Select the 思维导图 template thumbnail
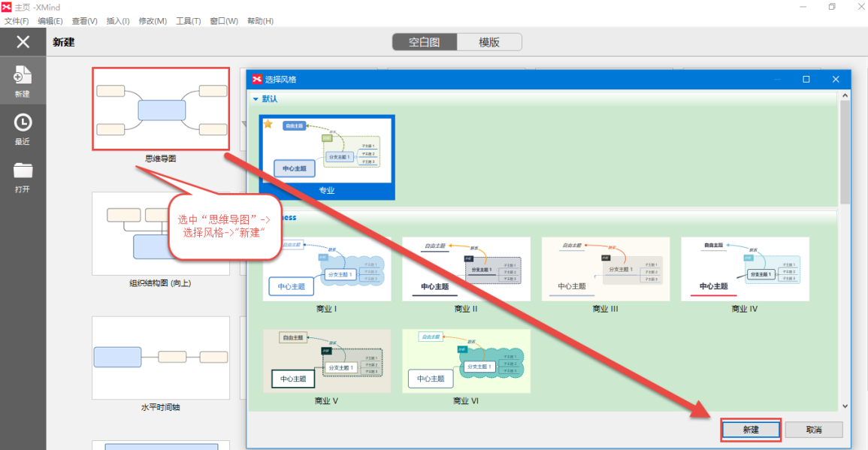 (161, 109)
